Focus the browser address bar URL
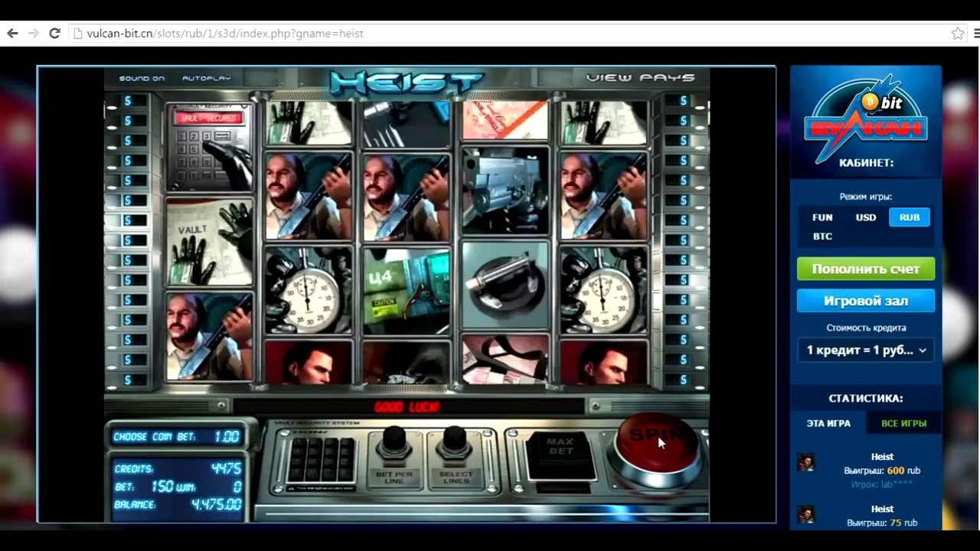Screen dimensions: 980x551 [225, 34]
